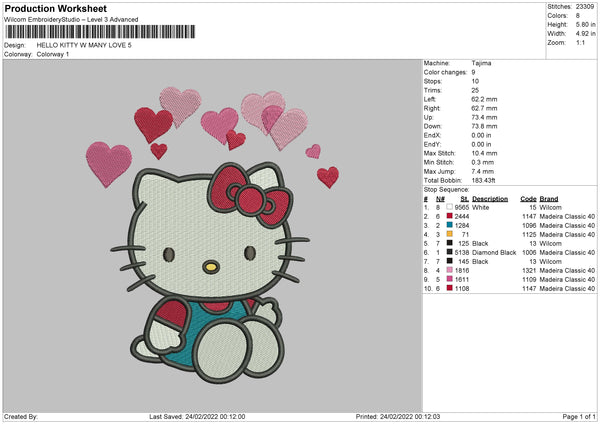Image resolution: width=600 pixels, height=424 pixels.
Task: Click stitch count '5138' in stop sequence
Action: [x=461, y=253]
